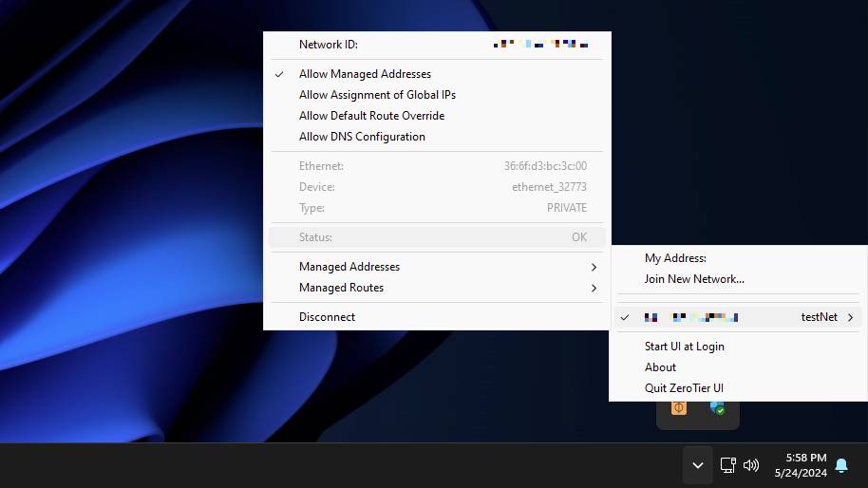Click the Network ID entry
868x488 pixels.
click(437, 45)
